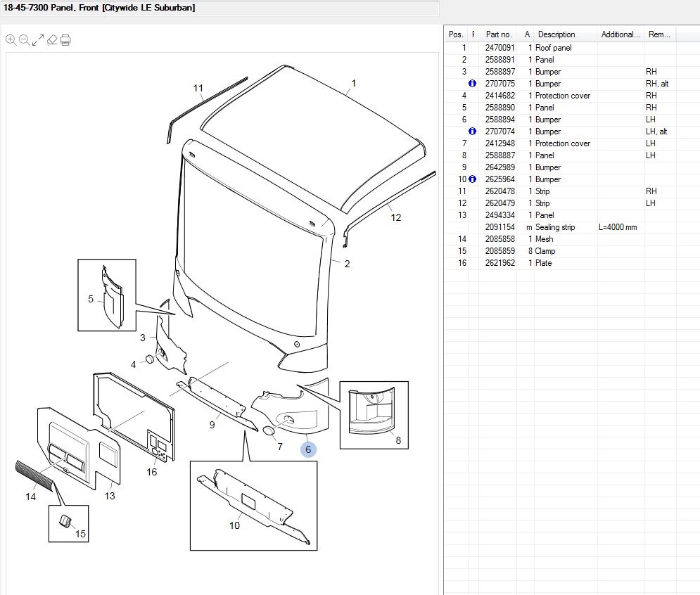Sort by the Pos. column header

[x=456, y=34]
